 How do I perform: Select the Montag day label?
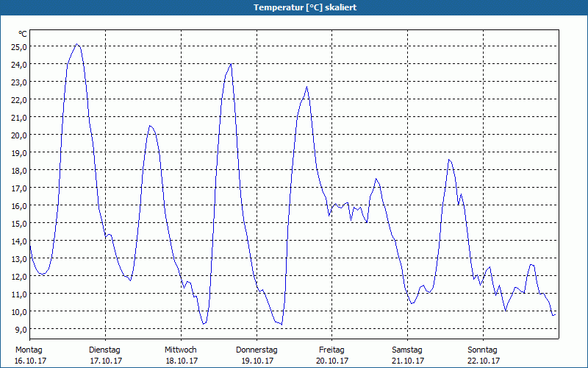tap(29, 350)
